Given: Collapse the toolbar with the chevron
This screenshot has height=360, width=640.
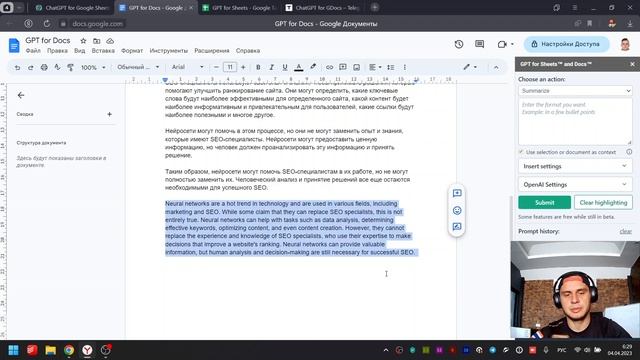Looking at the screenshot, I should 496,67.
